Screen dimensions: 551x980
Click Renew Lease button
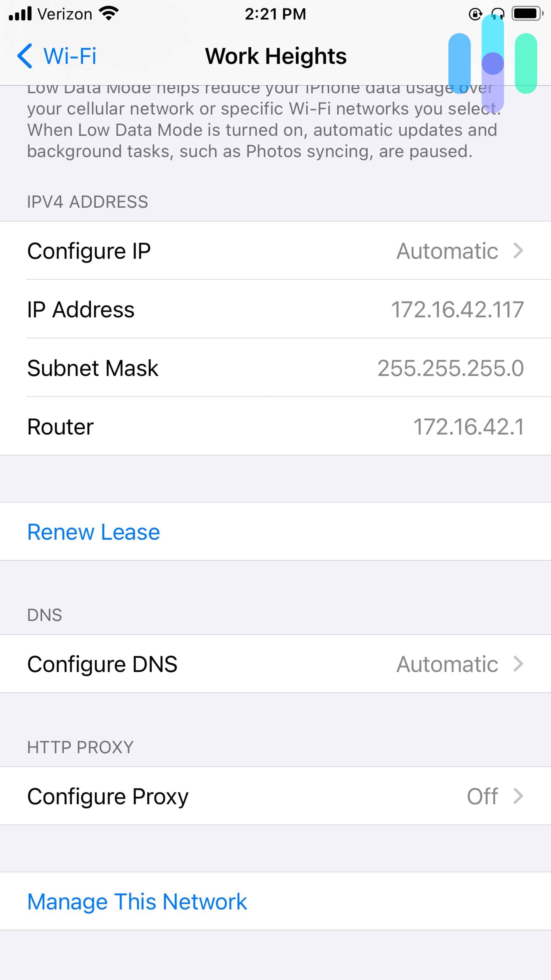[93, 532]
